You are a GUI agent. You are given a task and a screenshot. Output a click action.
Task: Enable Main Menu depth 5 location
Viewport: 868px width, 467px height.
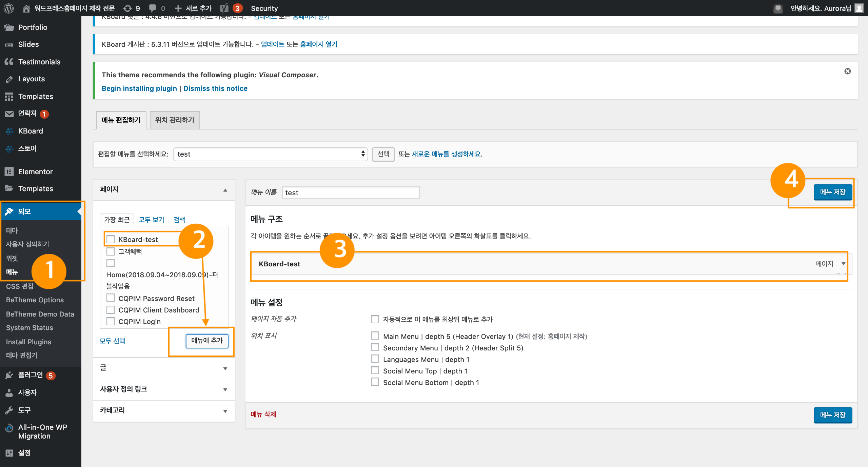[x=375, y=336]
